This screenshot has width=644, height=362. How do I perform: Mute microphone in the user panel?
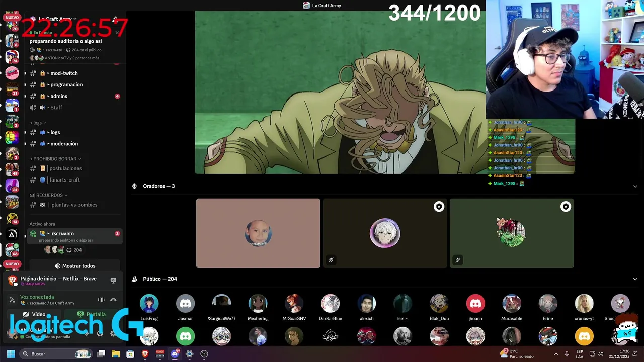[x=86, y=333]
